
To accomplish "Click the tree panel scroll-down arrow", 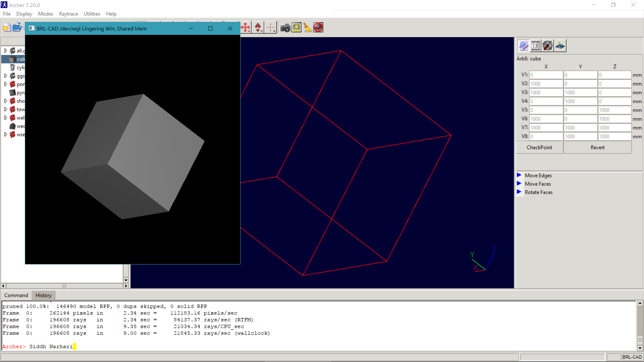I will [126, 280].
